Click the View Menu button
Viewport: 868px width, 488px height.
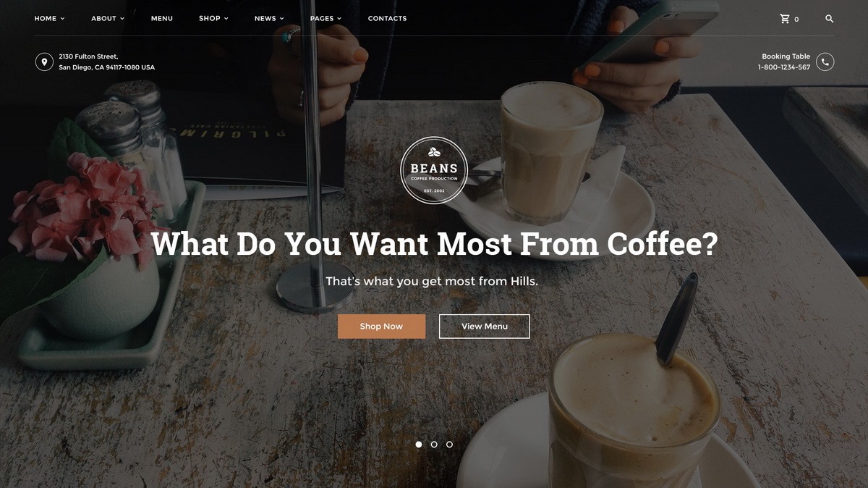(x=485, y=327)
